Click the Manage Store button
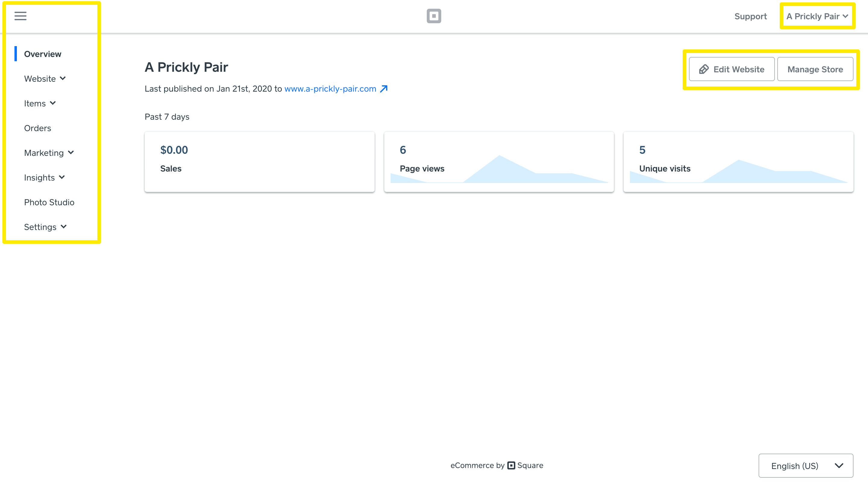 [815, 69]
